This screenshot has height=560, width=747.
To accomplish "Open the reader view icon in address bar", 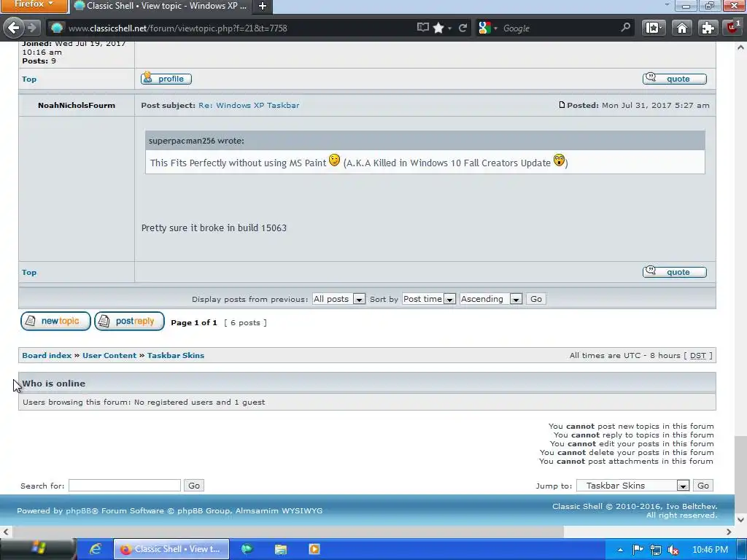I will point(422,28).
